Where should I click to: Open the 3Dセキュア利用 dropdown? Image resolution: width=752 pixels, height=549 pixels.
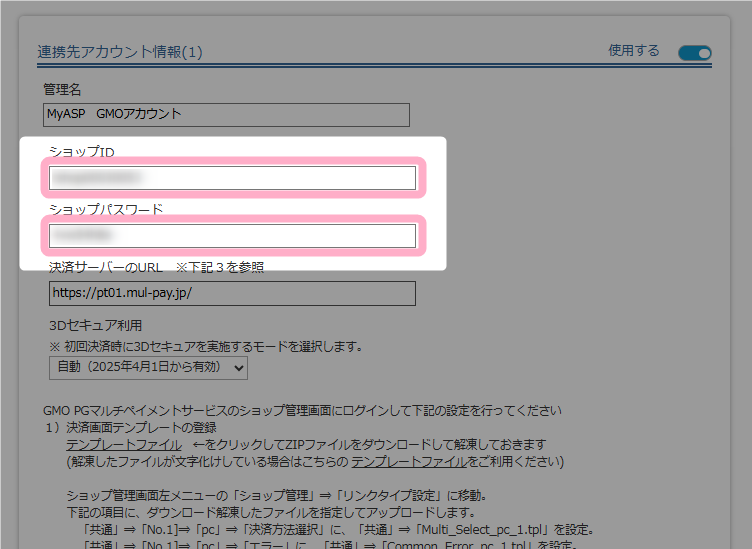[x=148, y=368]
